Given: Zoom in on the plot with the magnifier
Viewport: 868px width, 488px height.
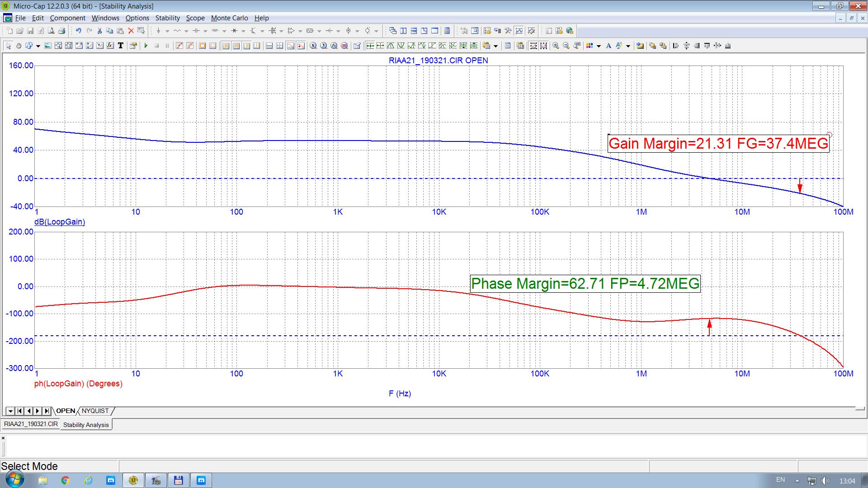Looking at the screenshot, I should click(556, 46).
